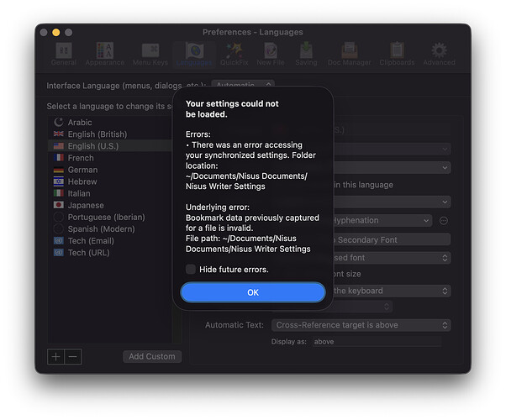Select French in the language list
This screenshot has width=506, height=420.
110,158
